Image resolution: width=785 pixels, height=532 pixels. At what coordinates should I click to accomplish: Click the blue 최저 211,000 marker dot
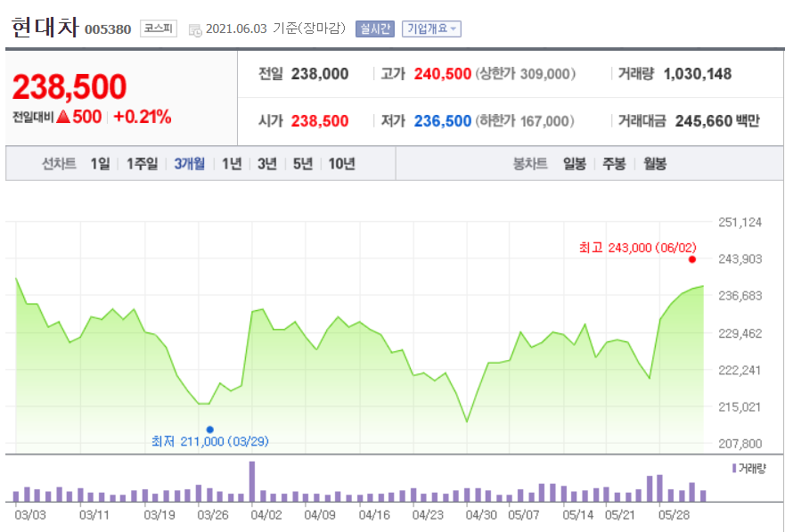[x=209, y=430]
